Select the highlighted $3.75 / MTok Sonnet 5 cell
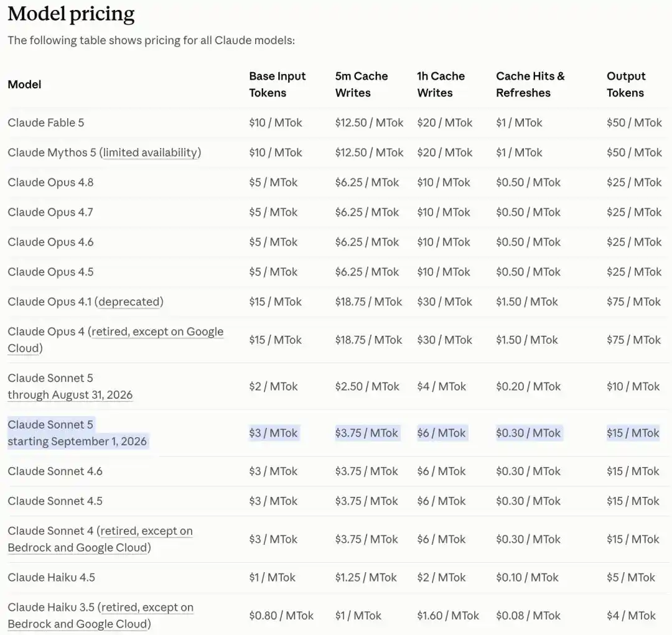672x635 pixels. tap(367, 433)
